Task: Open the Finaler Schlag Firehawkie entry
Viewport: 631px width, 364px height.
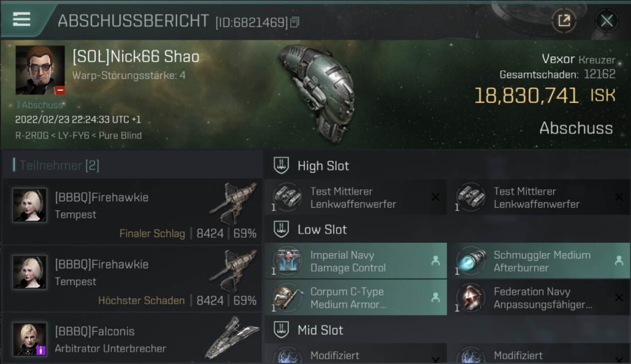Action: coord(132,212)
